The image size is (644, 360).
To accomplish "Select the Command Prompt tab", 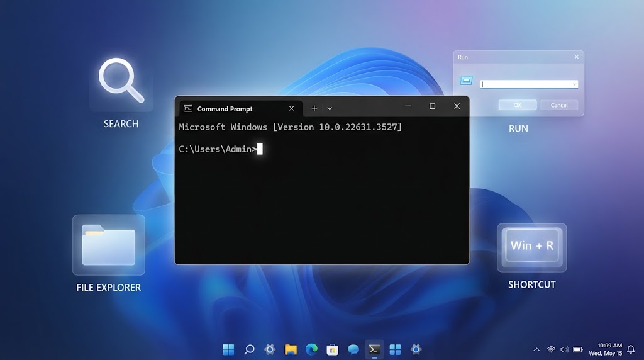I will pyautogui.click(x=241, y=108).
